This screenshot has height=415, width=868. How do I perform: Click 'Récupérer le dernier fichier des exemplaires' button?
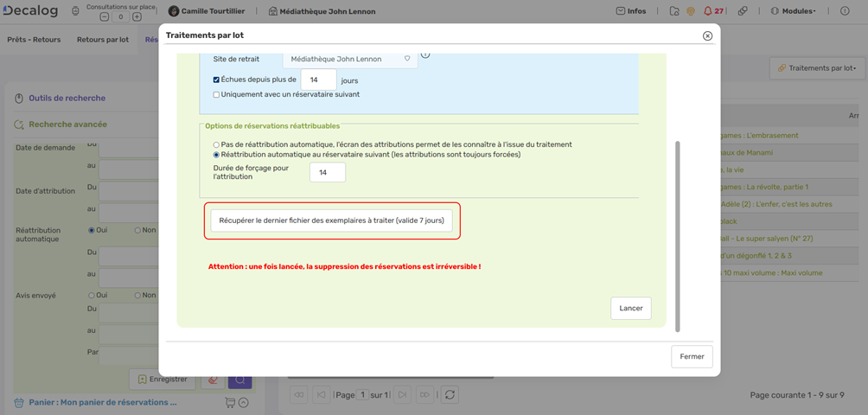(331, 220)
